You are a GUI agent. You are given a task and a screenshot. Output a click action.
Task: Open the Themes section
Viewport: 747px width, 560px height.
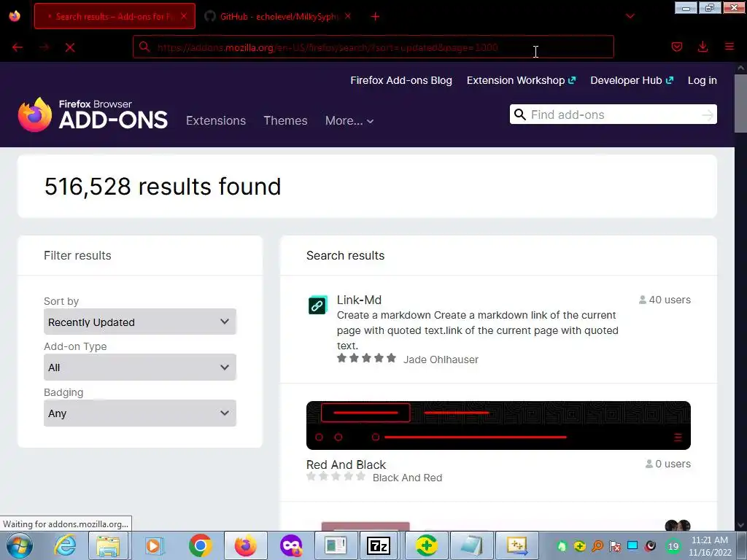point(285,120)
